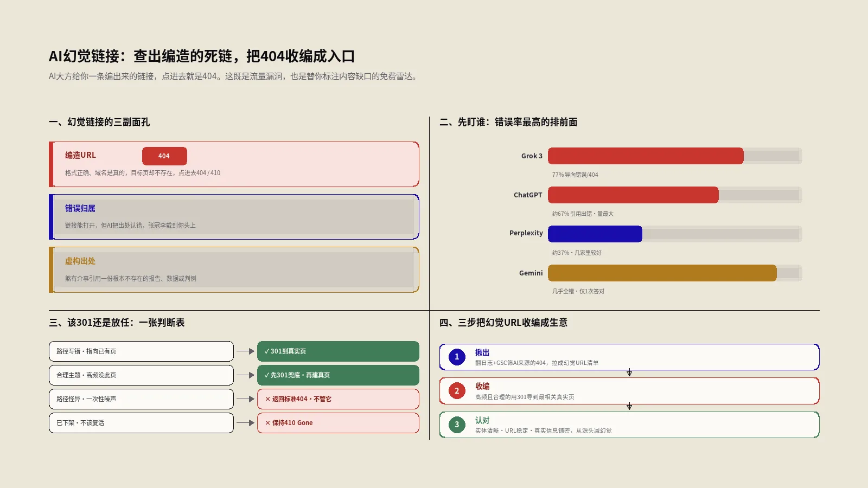Click the arrow after 合理主题・高频没此页

tap(245, 375)
